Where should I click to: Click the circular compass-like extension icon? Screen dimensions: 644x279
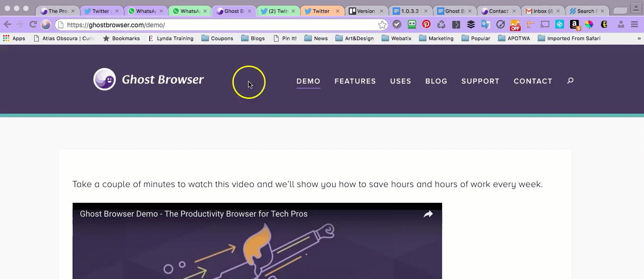click(500, 24)
